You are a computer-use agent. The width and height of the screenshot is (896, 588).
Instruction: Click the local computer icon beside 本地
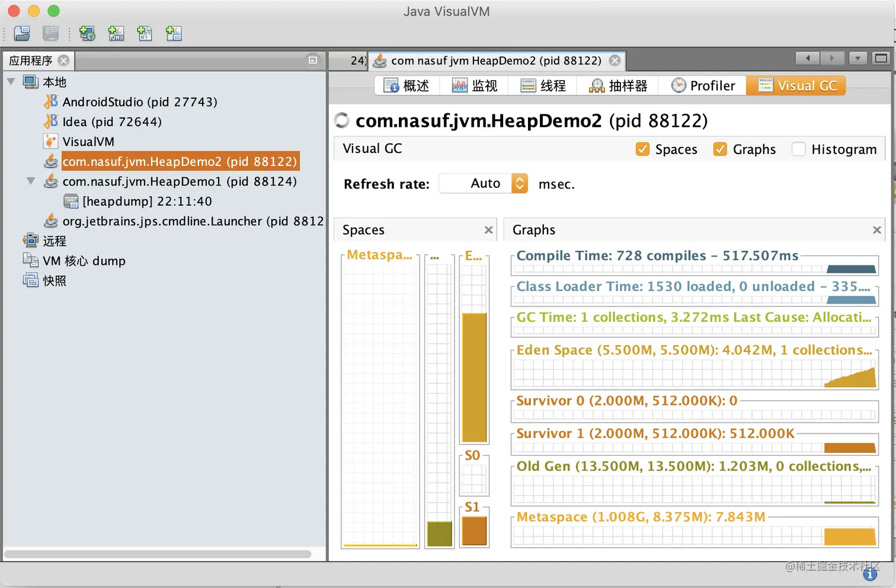click(x=31, y=82)
